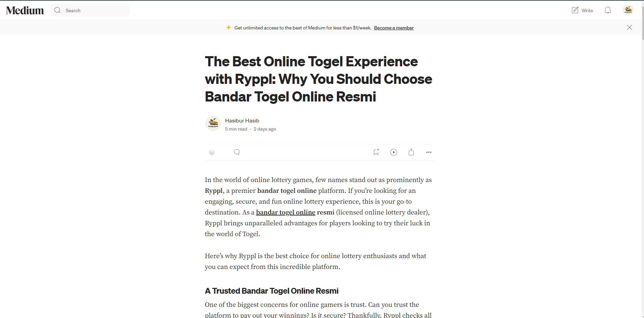Click the '5 min read' text
The height and width of the screenshot is (318, 644).
[236, 129]
